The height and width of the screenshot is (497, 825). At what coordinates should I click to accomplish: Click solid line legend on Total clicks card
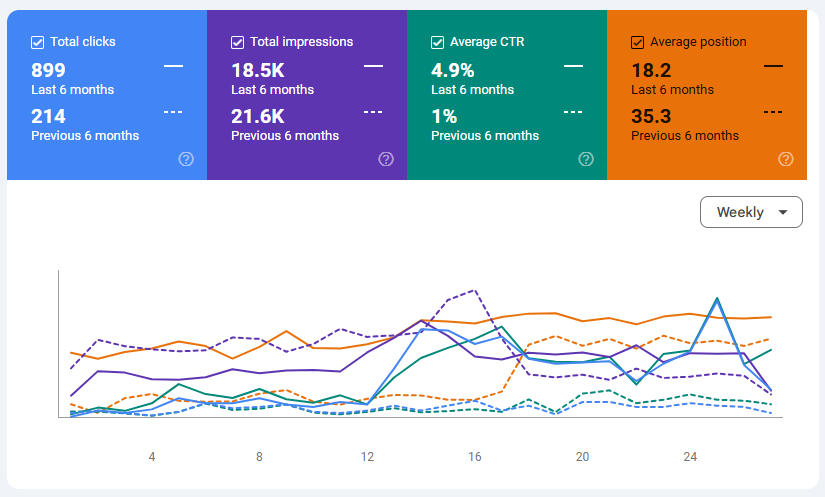pyautogui.click(x=173, y=66)
